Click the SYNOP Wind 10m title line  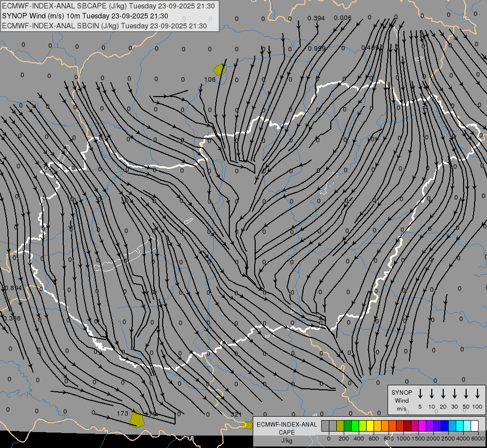pyautogui.click(x=85, y=16)
